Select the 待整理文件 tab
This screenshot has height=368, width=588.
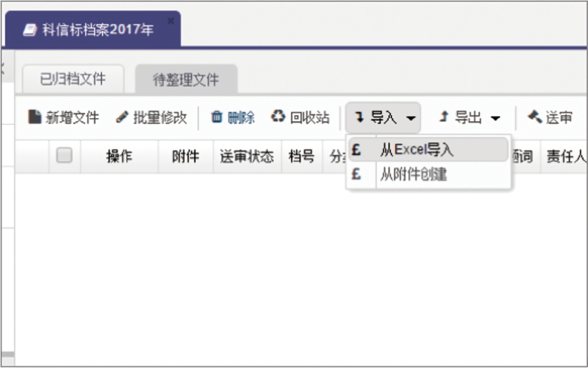(x=186, y=80)
